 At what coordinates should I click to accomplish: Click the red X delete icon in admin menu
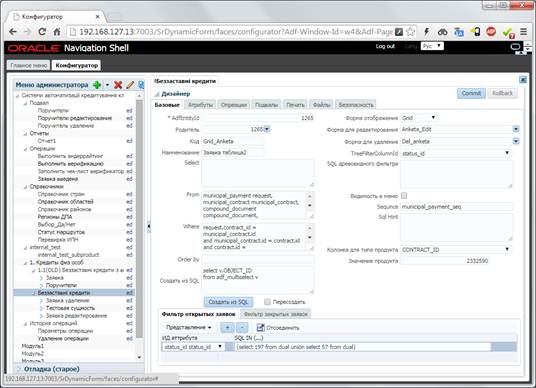coord(118,85)
